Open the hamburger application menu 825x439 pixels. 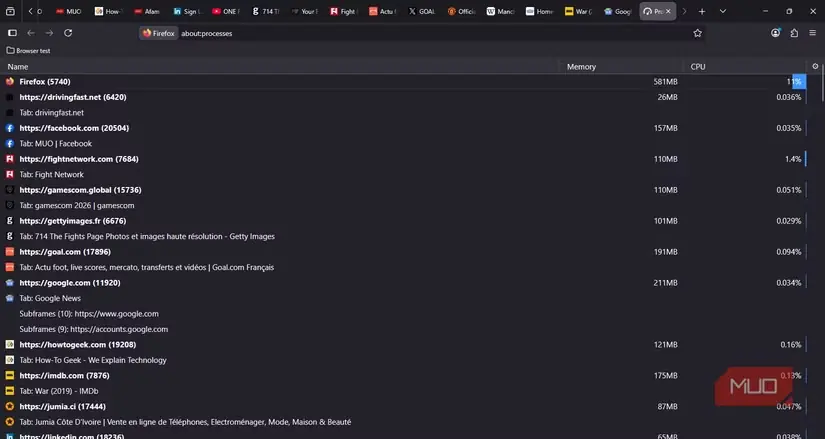(813, 33)
